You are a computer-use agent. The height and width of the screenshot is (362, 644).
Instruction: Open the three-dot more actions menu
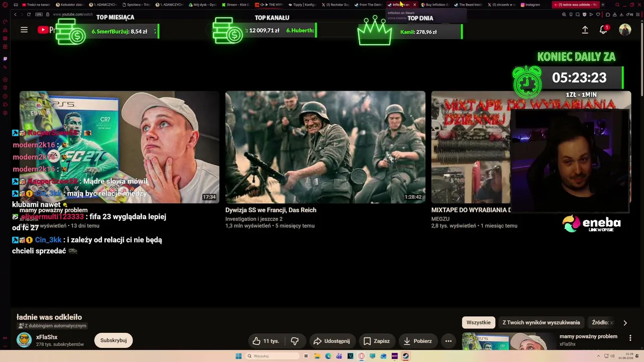click(448, 341)
